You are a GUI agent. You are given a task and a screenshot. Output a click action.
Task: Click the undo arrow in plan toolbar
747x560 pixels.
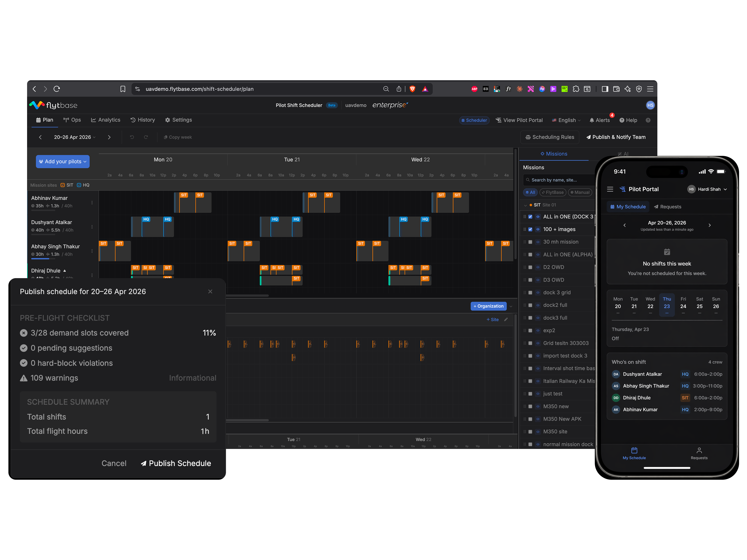coord(132,137)
